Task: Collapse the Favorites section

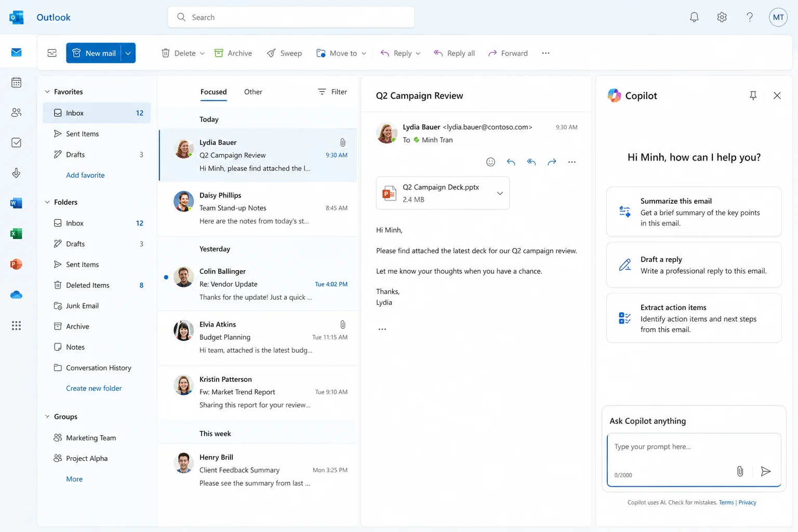Action: click(47, 92)
